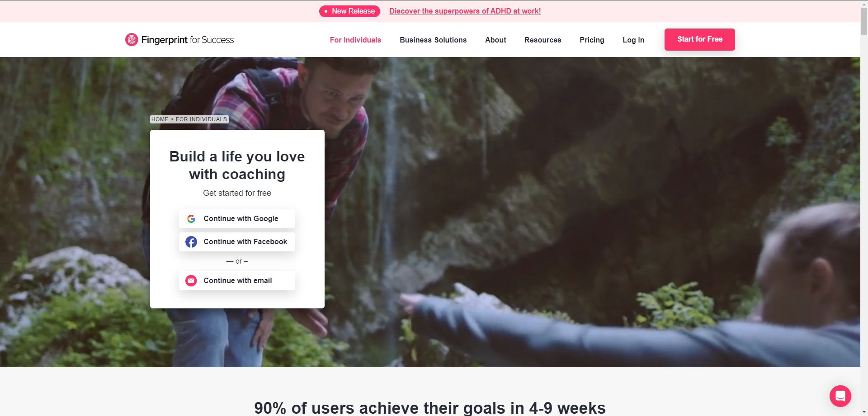Click the pink email envelope icon
The width and height of the screenshot is (868, 416).
[191, 281]
